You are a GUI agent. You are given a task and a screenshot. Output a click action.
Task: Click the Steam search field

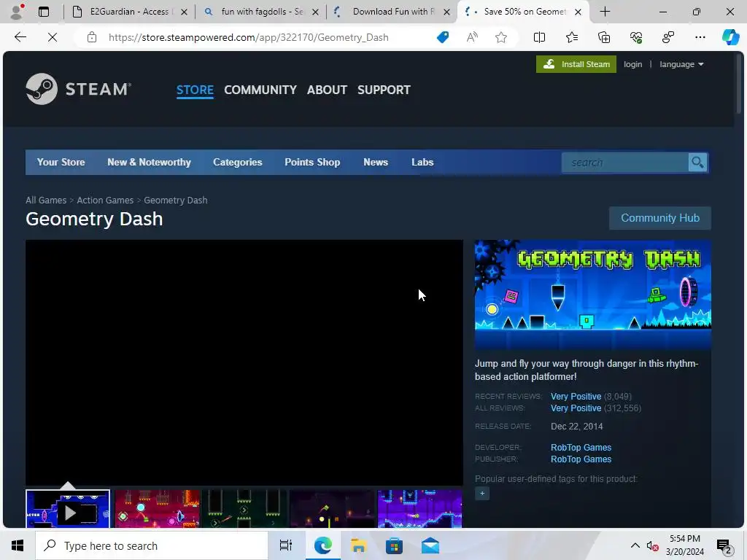[x=625, y=163]
